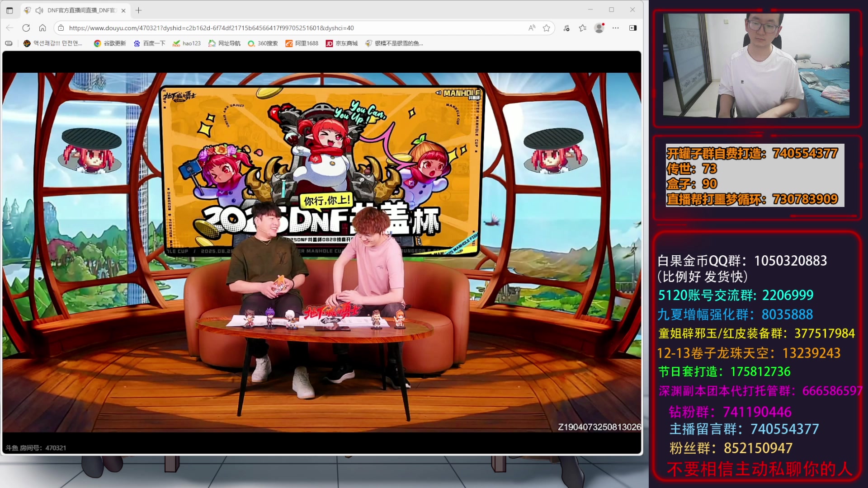Click the 童姐辟邪玉/红皮装备群 text line
Screen dimensions: 868x488
(x=757, y=333)
